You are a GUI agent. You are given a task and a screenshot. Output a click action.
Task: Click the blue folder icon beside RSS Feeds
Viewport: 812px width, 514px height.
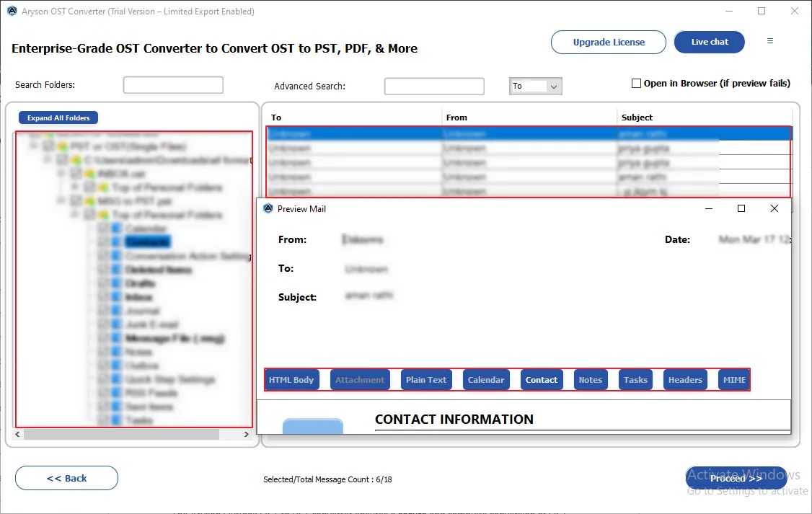[x=117, y=393]
